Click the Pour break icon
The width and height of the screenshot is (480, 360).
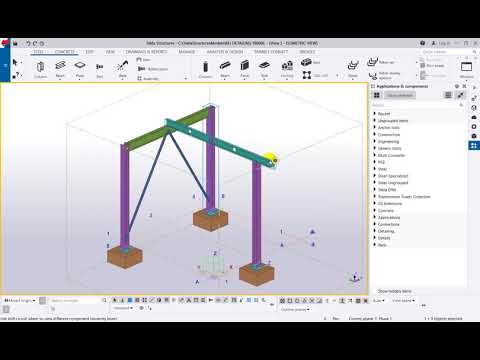pyautogui.click(x=423, y=66)
